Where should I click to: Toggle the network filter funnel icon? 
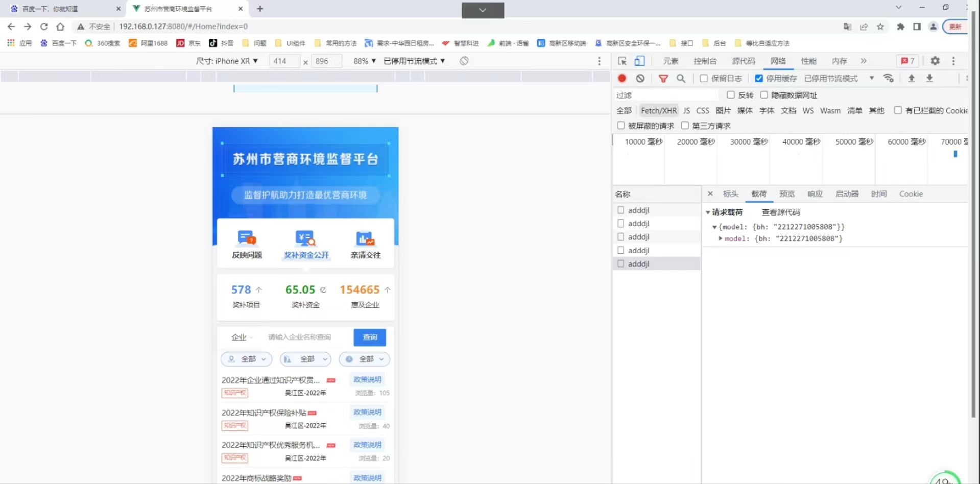(x=663, y=78)
